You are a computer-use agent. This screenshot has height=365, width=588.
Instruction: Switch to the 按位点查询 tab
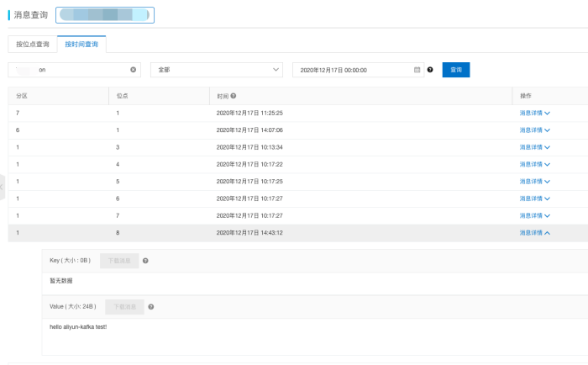tap(33, 44)
